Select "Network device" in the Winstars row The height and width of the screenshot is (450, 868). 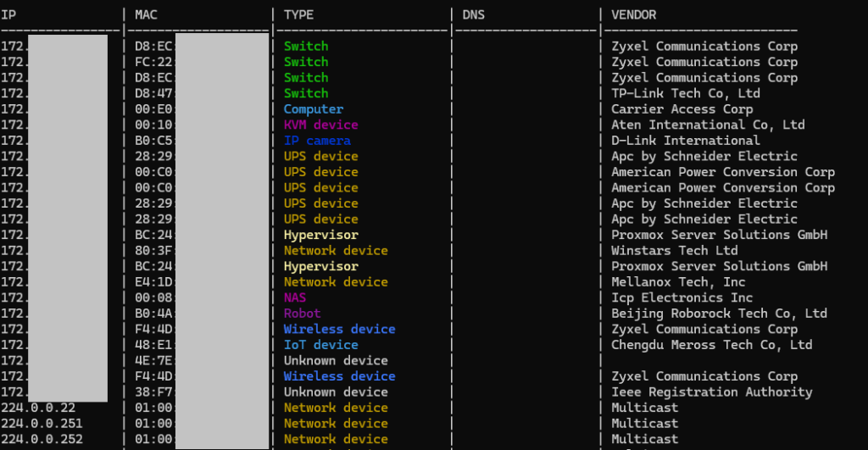coord(336,251)
